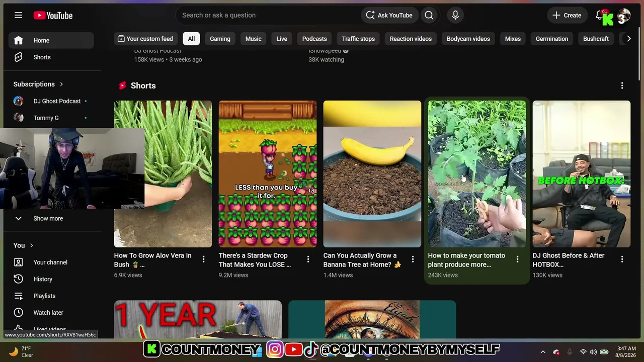Open the eye artwork video thumbnail
Image resolution: width=644 pixels, height=362 pixels.
point(372,320)
